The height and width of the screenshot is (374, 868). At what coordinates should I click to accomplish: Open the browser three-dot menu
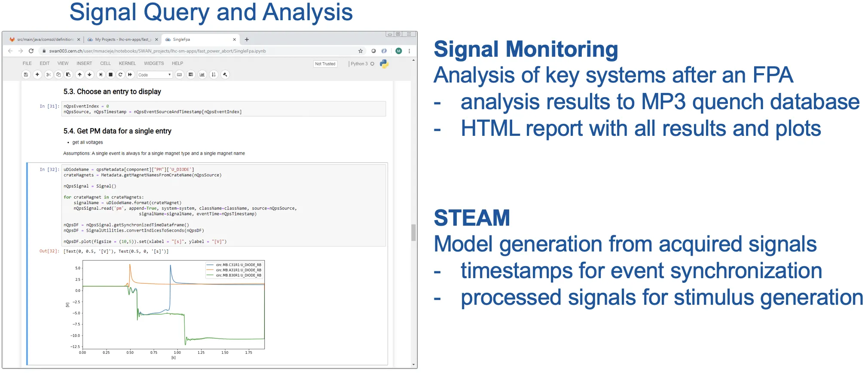coord(409,51)
